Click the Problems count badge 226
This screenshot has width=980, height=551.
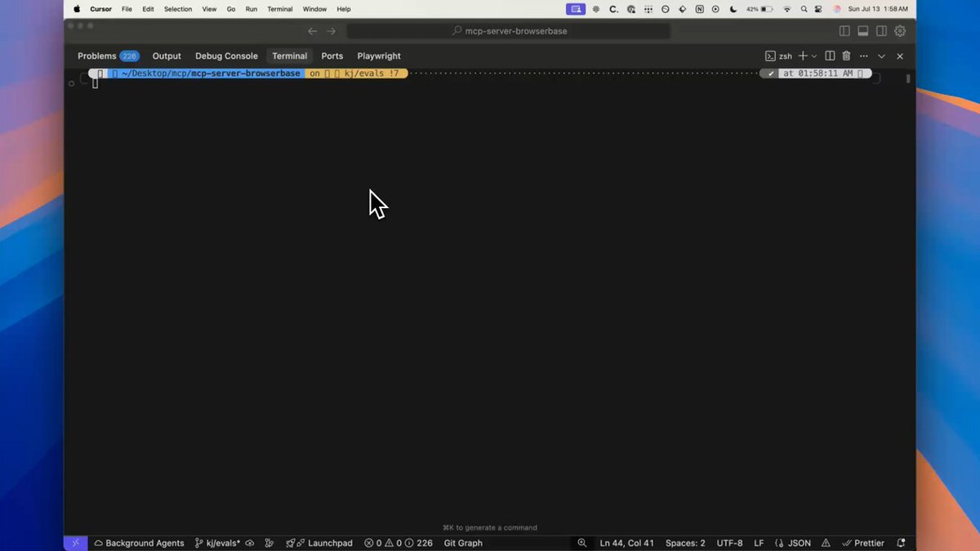click(x=130, y=56)
